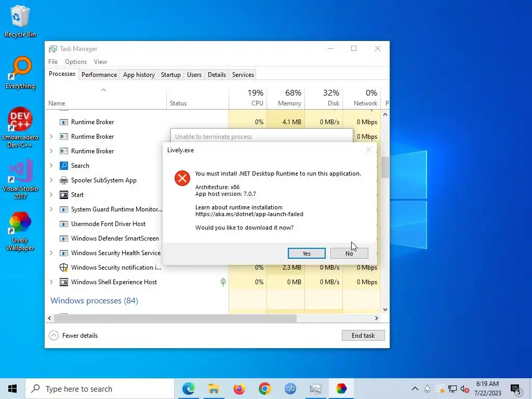
Task: Select the Embarcadero Dev-C++ desktop icon
Action: click(20, 128)
